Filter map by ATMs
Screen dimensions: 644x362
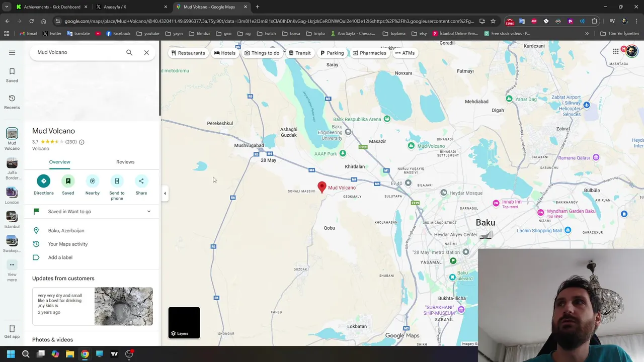[405, 53]
